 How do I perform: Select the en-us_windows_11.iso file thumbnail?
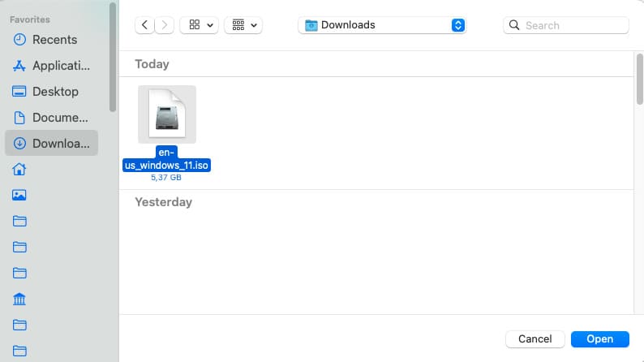click(167, 114)
